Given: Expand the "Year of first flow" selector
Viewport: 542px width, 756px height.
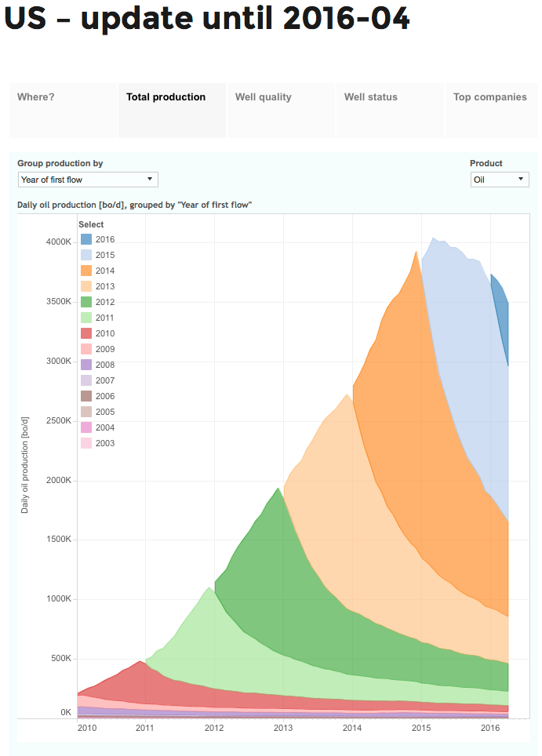Looking at the screenshot, I should click(x=87, y=179).
